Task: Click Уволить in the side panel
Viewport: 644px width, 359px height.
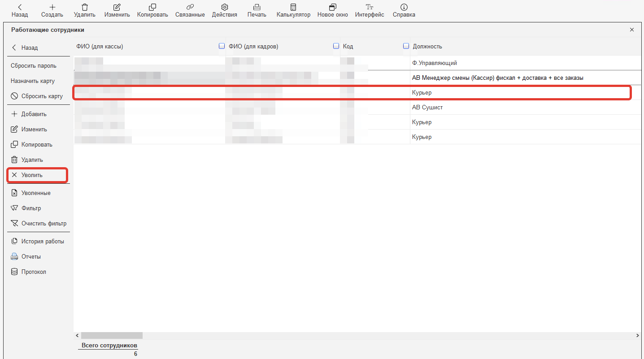Action: tap(32, 175)
